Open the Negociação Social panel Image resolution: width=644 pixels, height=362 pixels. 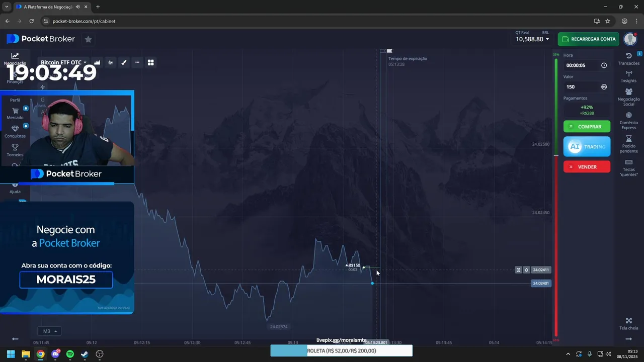[x=628, y=97]
